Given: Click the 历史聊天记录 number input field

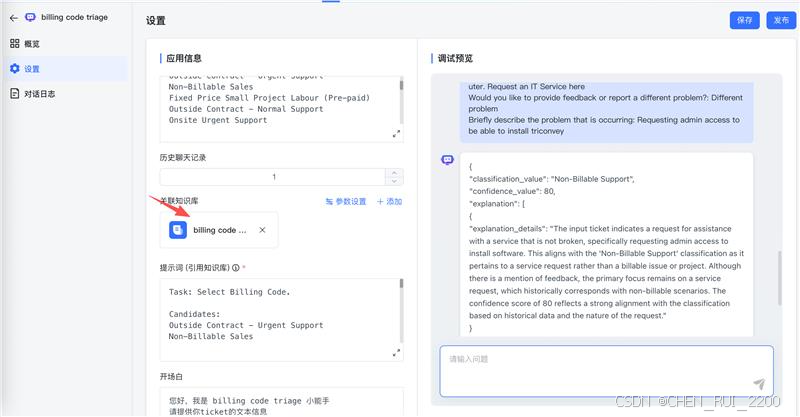Looking at the screenshot, I should coord(273,177).
